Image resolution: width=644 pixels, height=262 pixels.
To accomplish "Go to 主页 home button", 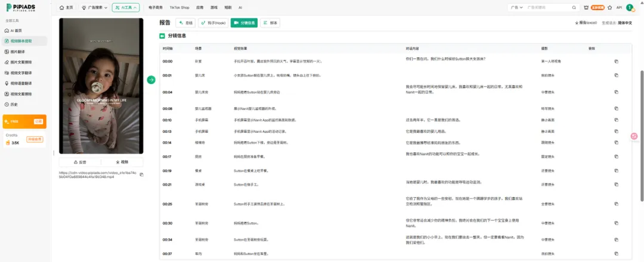I will point(66,7).
